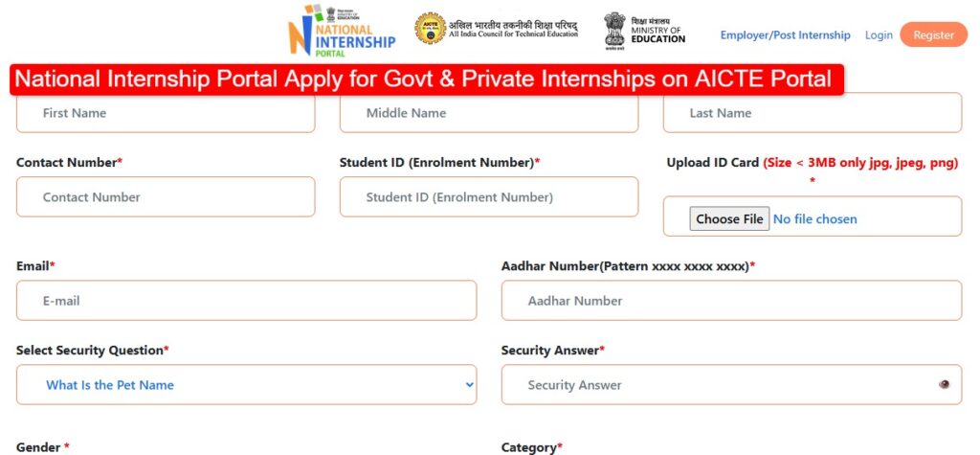Image resolution: width=980 pixels, height=455 pixels.
Task: Go to the Login page
Action: pos(879,35)
